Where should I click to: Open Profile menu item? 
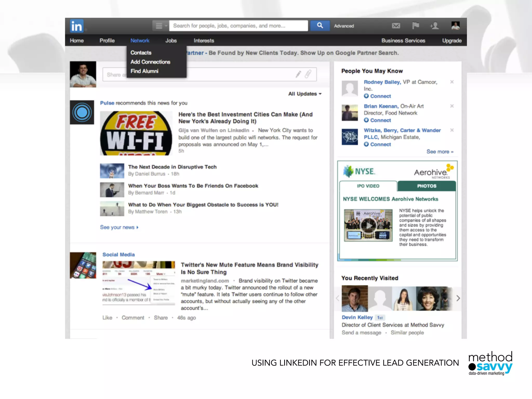tap(107, 41)
